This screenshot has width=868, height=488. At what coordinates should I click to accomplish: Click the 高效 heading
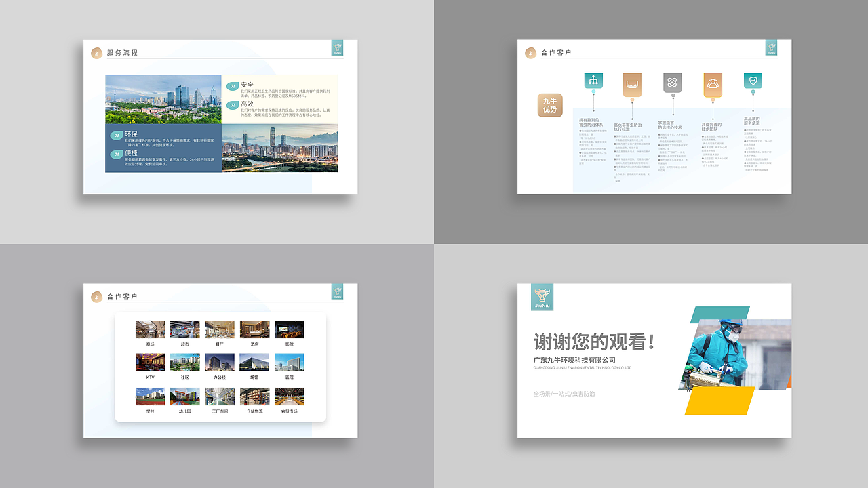tap(247, 104)
